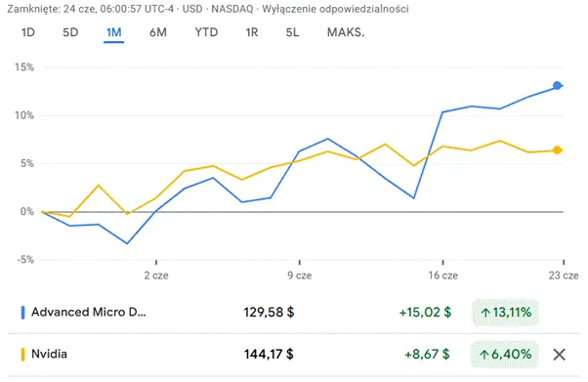
Task: Open the 6M range tab
Action: (x=158, y=32)
